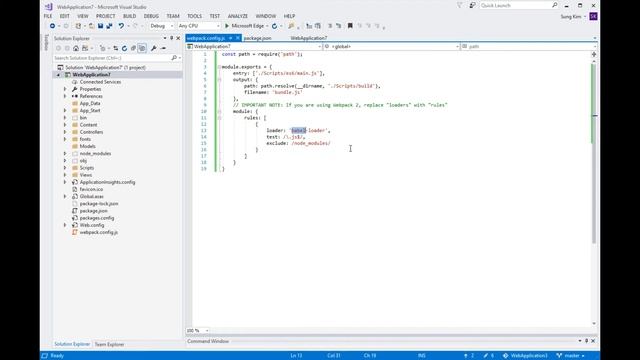Close the webpack.config.js tab
640x360 pixels.
tap(238, 38)
